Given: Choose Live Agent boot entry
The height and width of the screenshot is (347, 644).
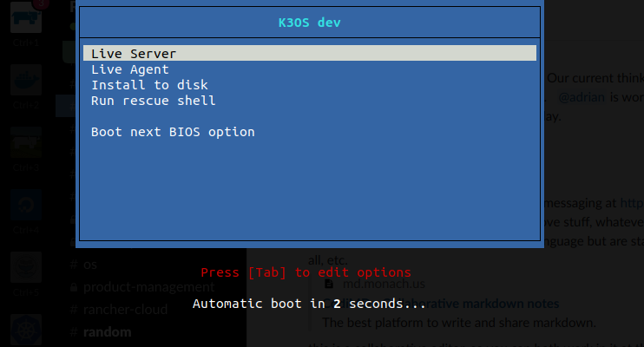Looking at the screenshot, I should [130, 69].
